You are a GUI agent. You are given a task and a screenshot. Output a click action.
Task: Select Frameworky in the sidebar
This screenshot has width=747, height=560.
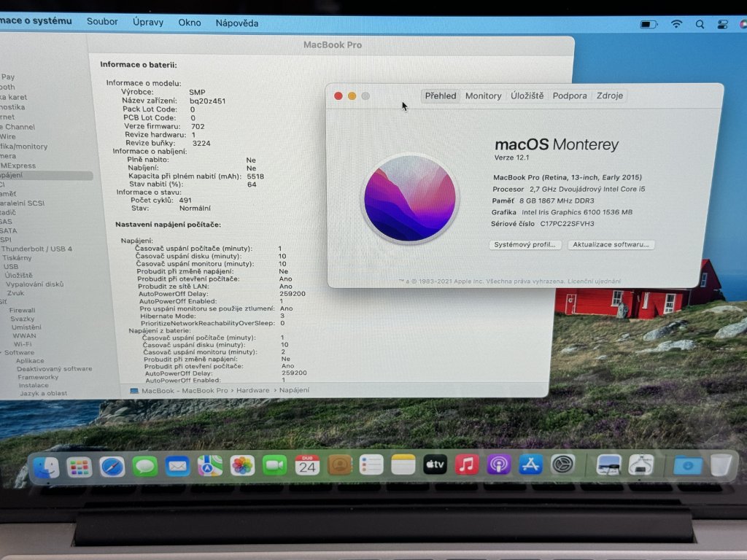coord(38,377)
